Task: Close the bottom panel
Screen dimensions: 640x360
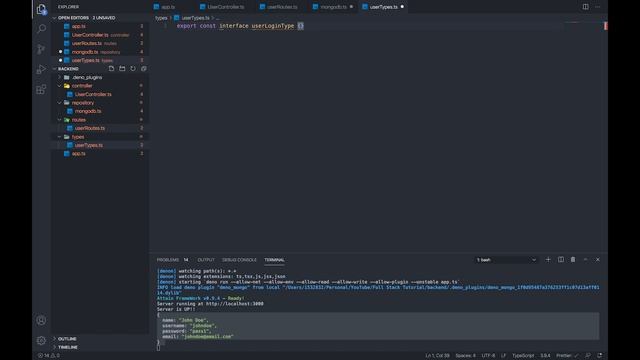Action: (598, 260)
